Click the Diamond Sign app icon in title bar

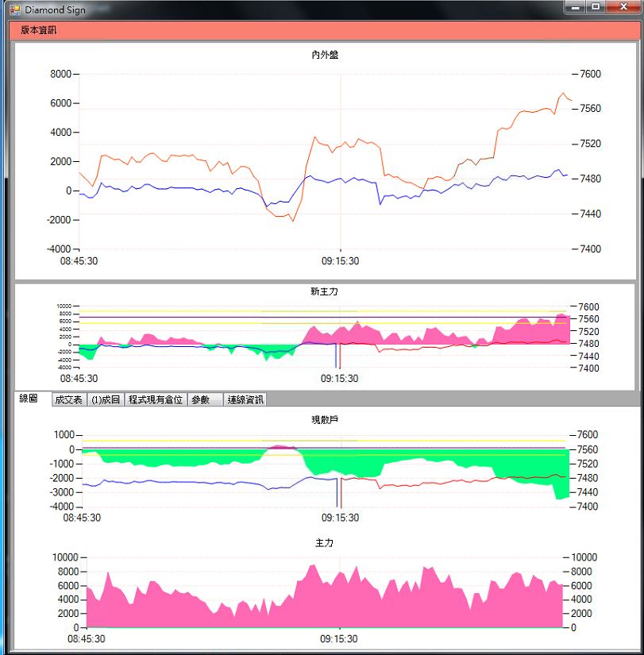point(14,10)
